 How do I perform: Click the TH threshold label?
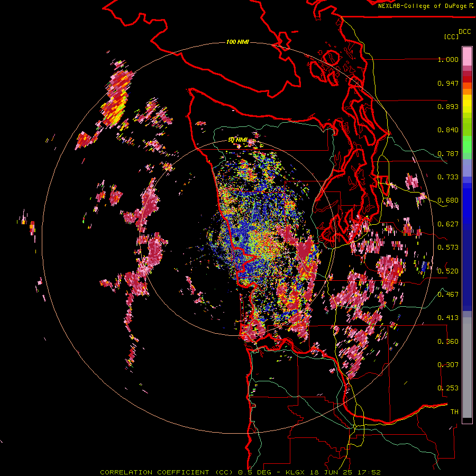pos(454,412)
